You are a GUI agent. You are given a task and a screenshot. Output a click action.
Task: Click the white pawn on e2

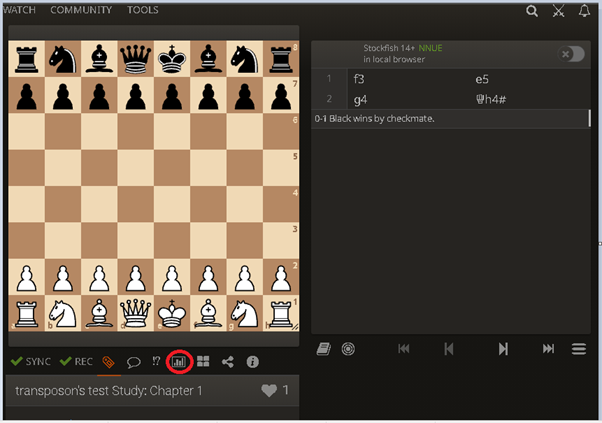tap(172, 277)
